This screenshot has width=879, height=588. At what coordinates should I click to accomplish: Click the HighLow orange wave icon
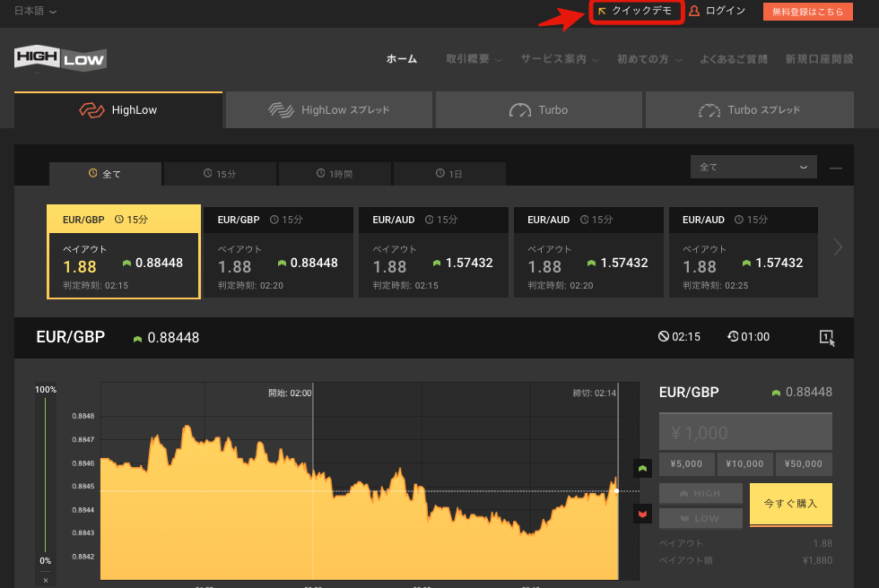91,109
